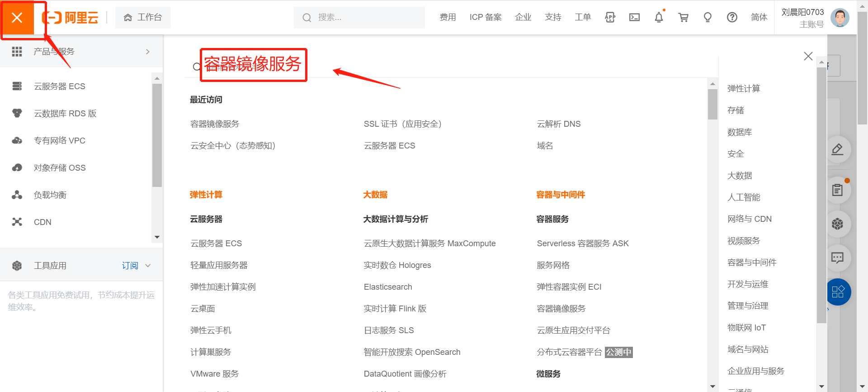This screenshot has height=392, width=868.
Task: Open the chat feedback floating icon
Action: coord(837,258)
